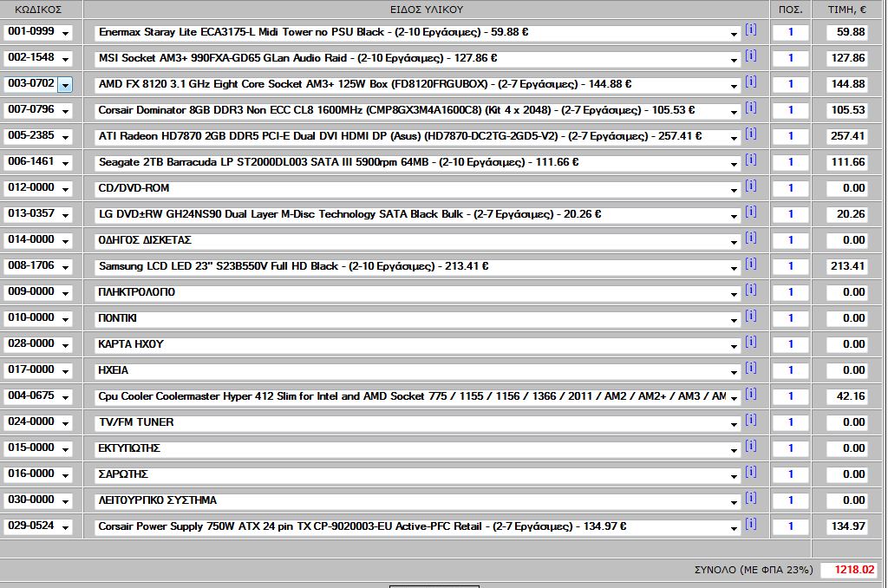Click info icon on TV/FM TUNER row

750,421
